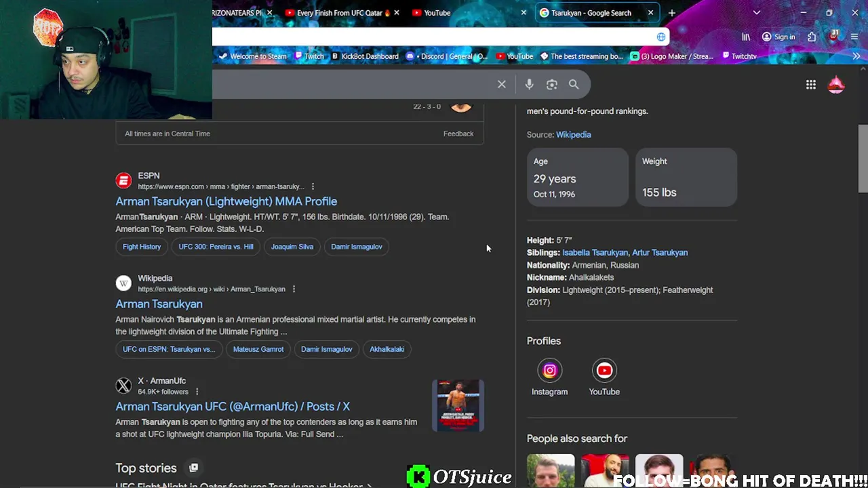Click the Wikipedia source link in knowledge panel
This screenshot has height=488, width=868.
tap(573, 134)
